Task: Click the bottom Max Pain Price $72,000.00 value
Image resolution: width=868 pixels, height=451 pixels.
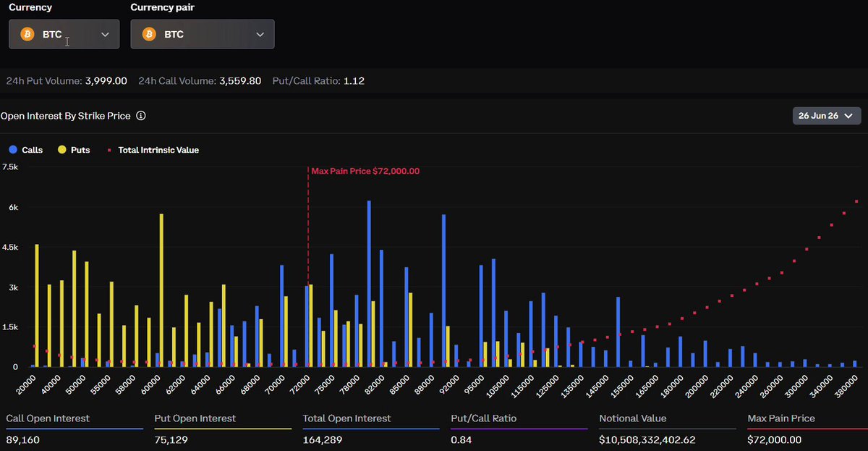Action: click(x=775, y=439)
